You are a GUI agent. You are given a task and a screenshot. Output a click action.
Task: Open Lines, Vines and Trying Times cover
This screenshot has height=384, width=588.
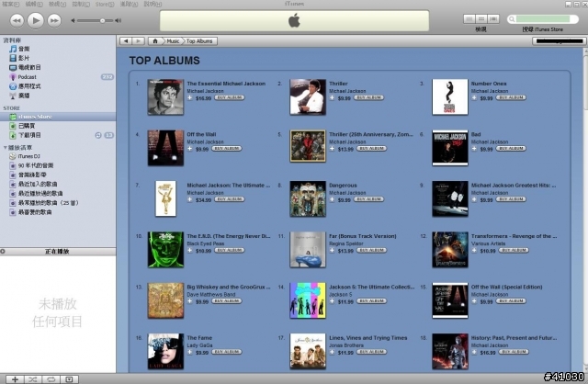pos(308,351)
